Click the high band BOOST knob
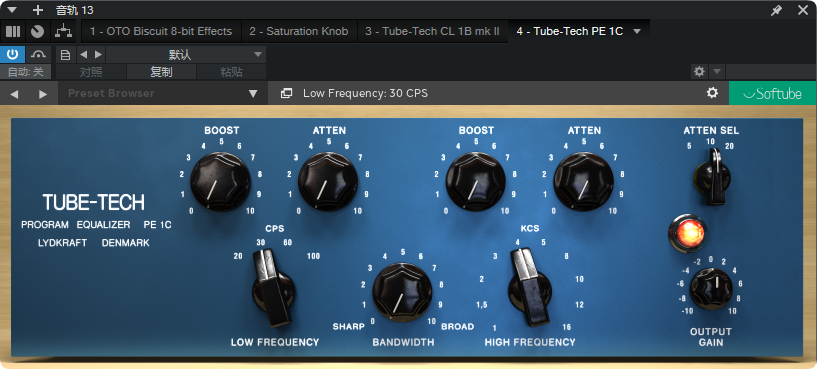 tap(475, 182)
